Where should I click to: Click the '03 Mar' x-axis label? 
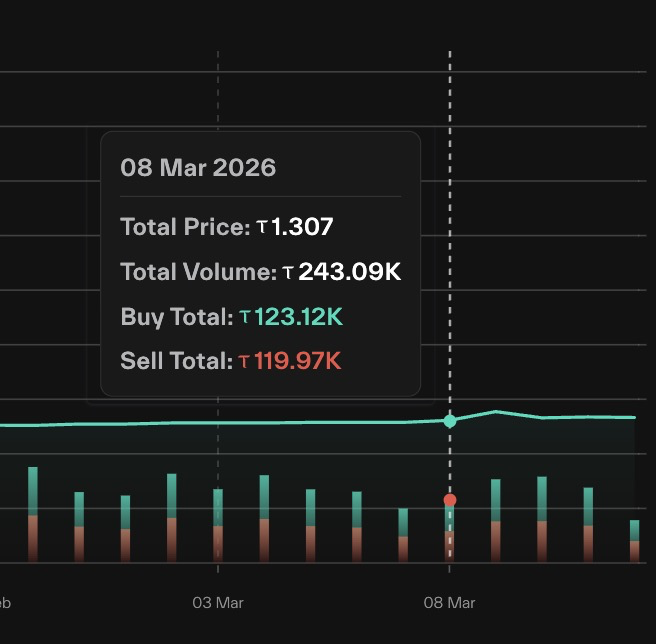[x=218, y=603]
